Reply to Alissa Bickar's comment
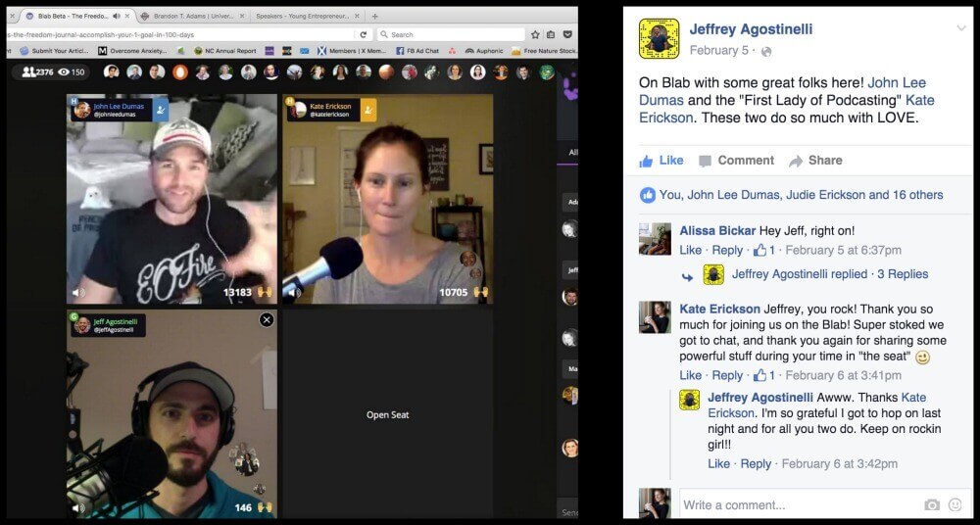980x525 pixels. [727, 251]
